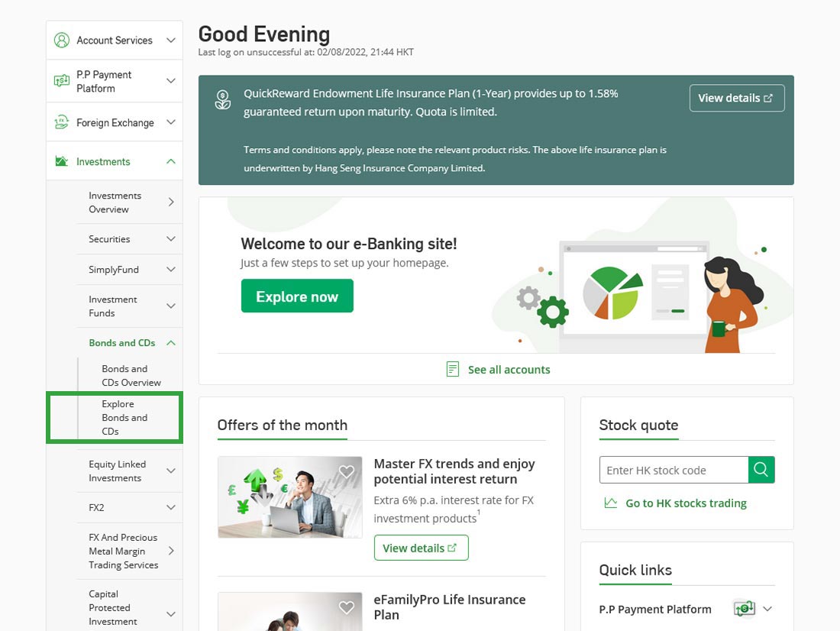Open Foreign Exchange menu
This screenshot has width=840, height=631.
(115, 122)
